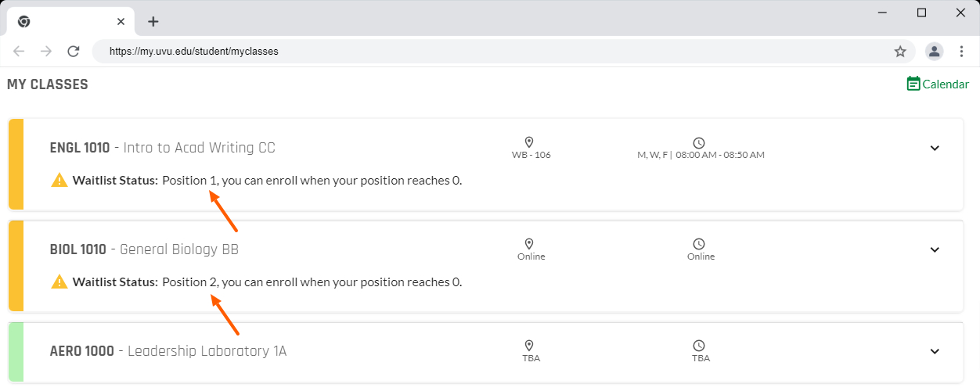Expand the AERO 1000 class details
The width and height of the screenshot is (980, 391).
click(x=935, y=352)
